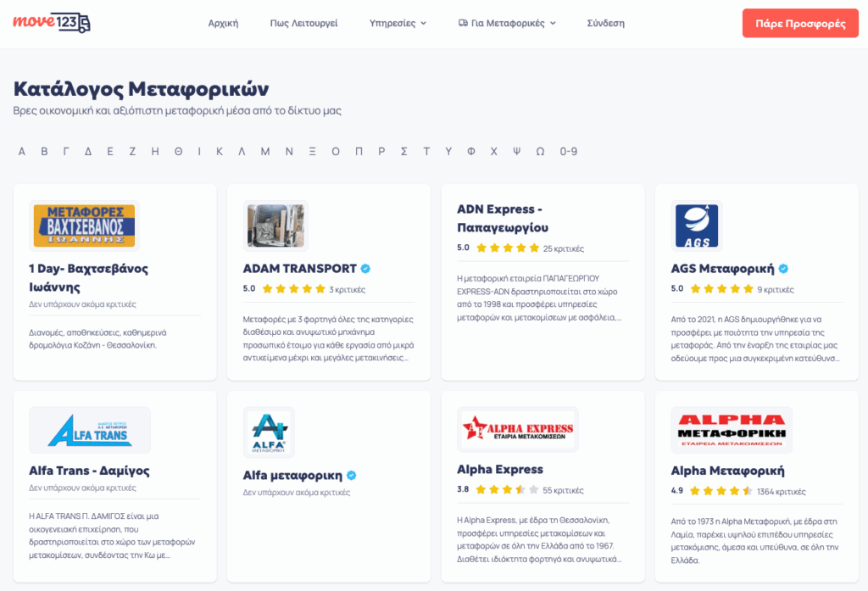Filter companies by letter Β
This screenshot has height=591, width=868.
point(44,151)
